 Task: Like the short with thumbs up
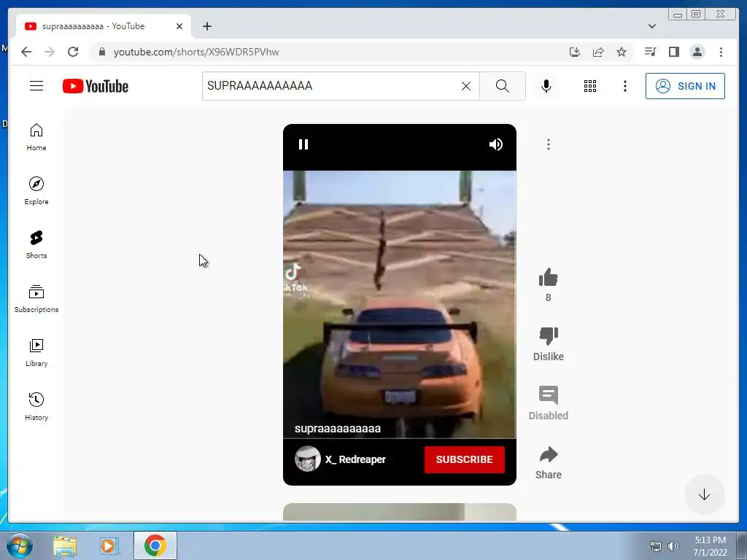(549, 278)
